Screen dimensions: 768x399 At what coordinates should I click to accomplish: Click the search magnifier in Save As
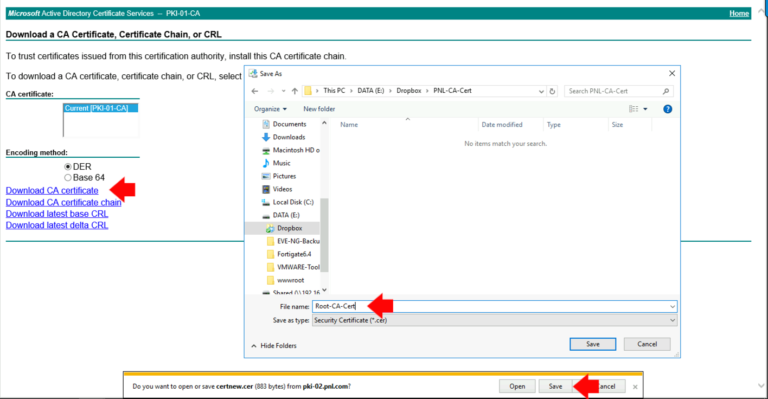point(666,91)
